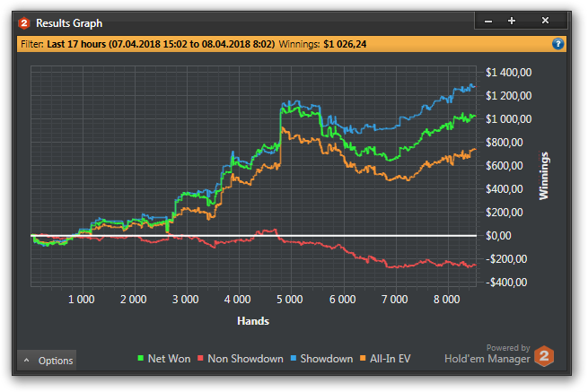588x392 pixels.
Task: Toggle the Net Won legend entry
Action: pyautogui.click(x=164, y=359)
